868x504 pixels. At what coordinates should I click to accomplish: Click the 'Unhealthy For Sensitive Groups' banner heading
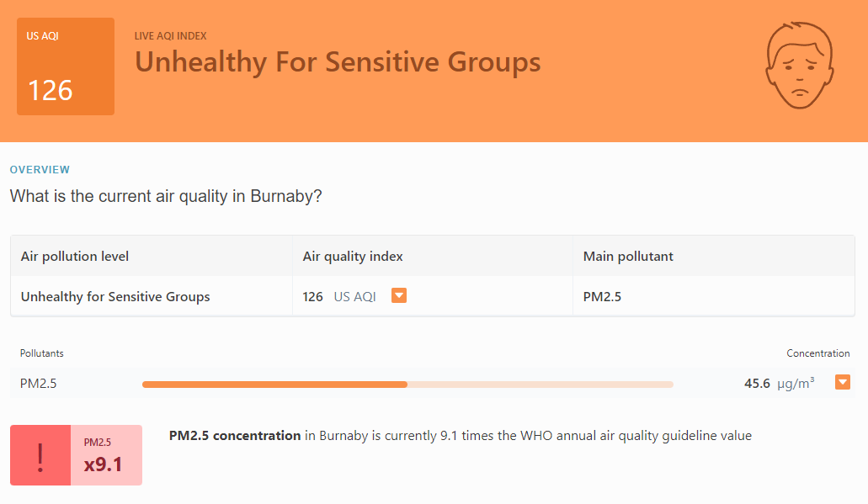coord(338,62)
